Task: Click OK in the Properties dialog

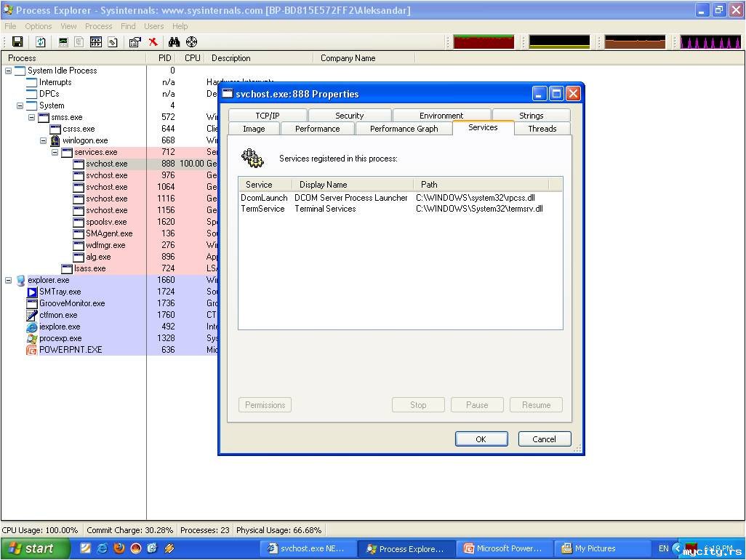Action: point(481,439)
